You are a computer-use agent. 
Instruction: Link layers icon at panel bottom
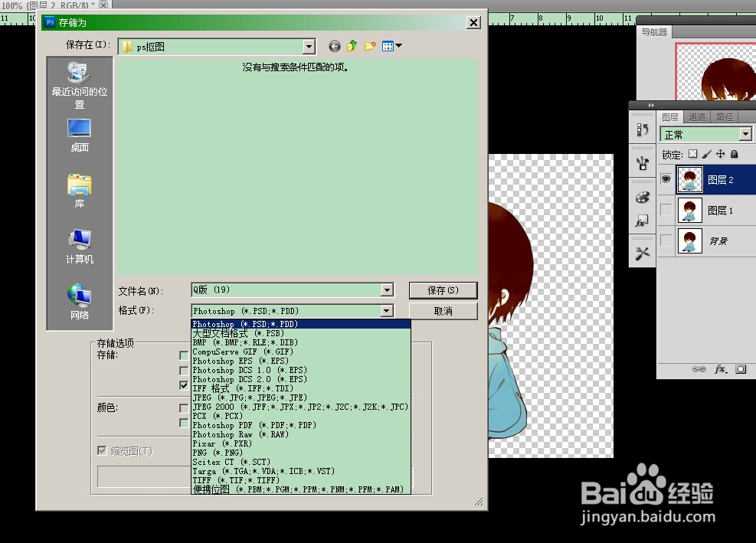699,369
